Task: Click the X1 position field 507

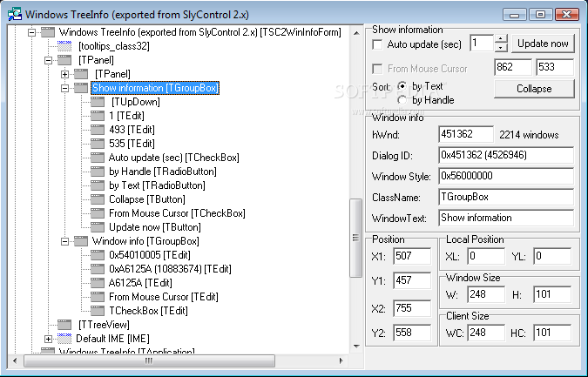Action: [412, 256]
